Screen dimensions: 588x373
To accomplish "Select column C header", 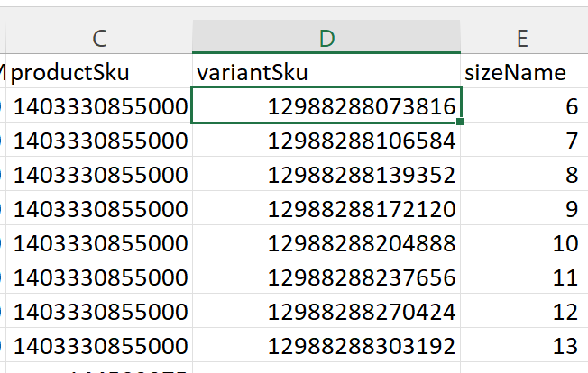I will pyautogui.click(x=99, y=37).
